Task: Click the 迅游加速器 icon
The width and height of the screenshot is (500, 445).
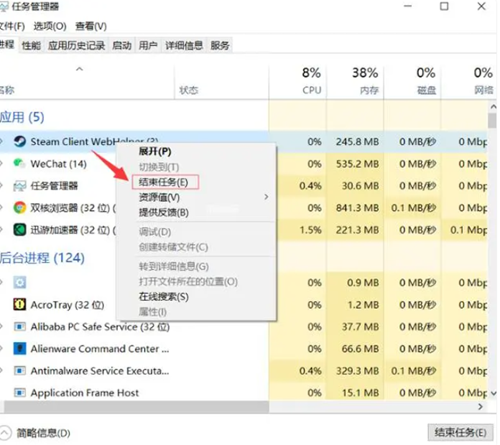Action: coord(20,230)
